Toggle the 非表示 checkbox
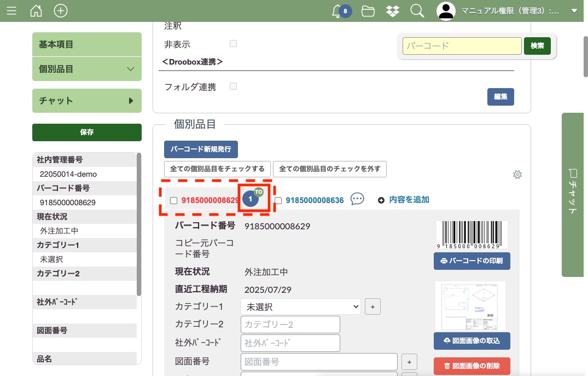 click(234, 44)
